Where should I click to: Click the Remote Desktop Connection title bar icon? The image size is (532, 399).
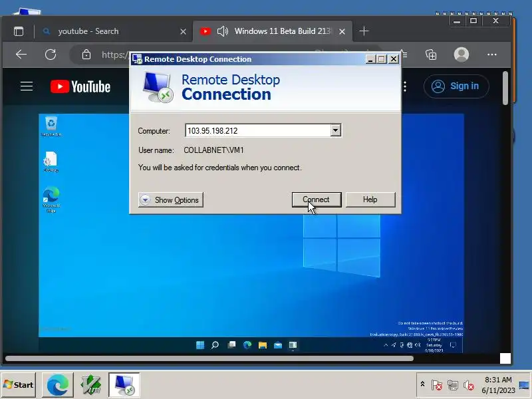(x=137, y=59)
